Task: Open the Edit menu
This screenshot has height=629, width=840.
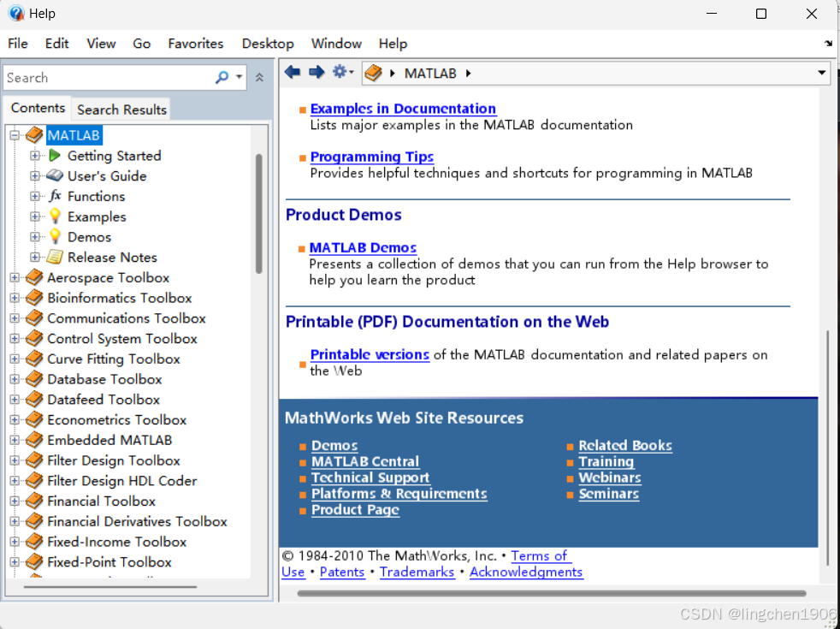Action: [56, 44]
